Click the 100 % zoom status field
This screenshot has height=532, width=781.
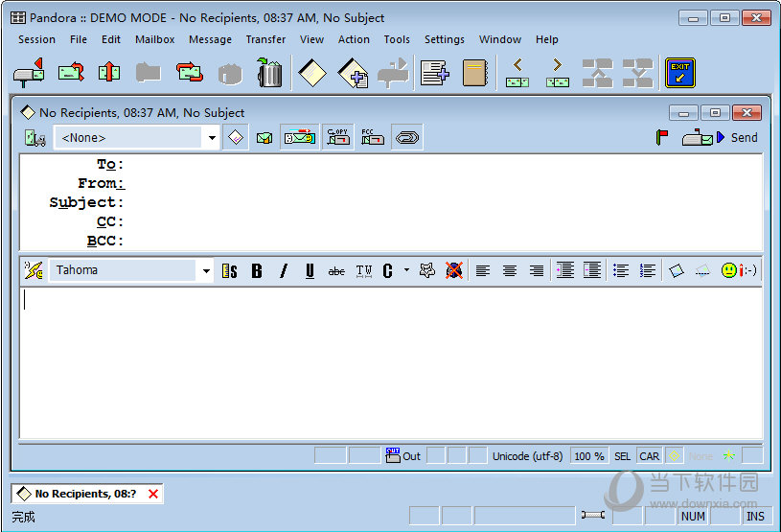tap(589, 455)
